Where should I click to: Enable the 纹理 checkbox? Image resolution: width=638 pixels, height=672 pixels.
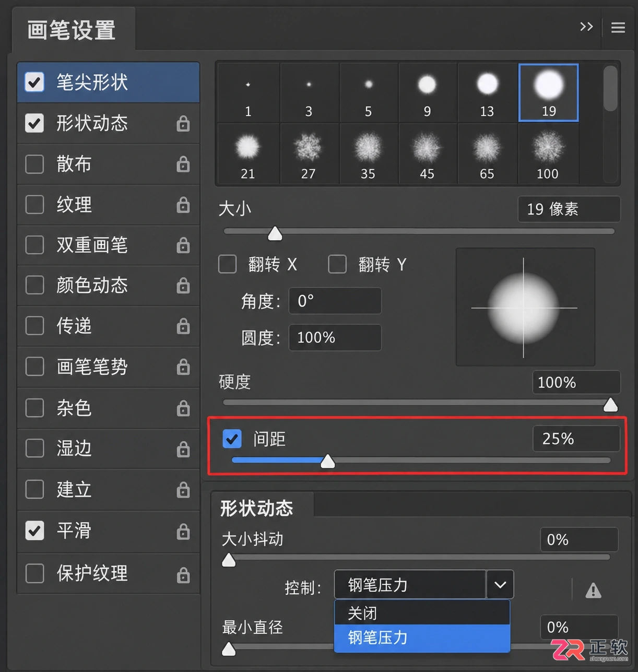pyautogui.click(x=34, y=205)
